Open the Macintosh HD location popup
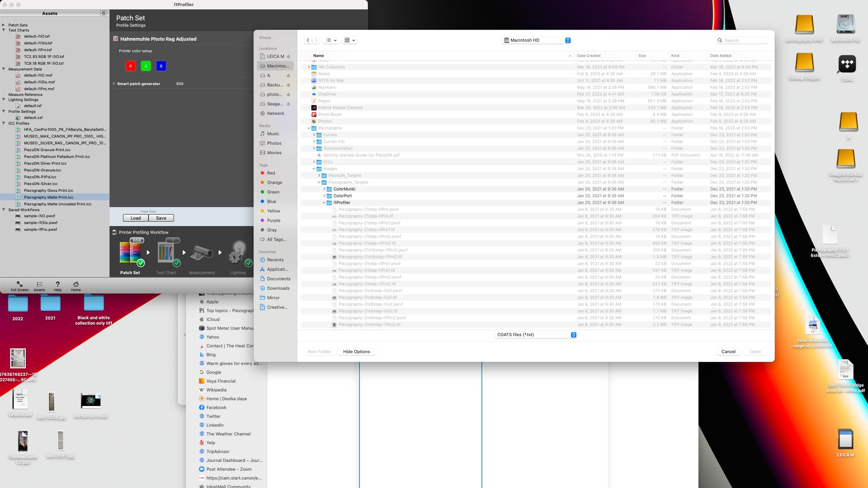 (x=536, y=40)
